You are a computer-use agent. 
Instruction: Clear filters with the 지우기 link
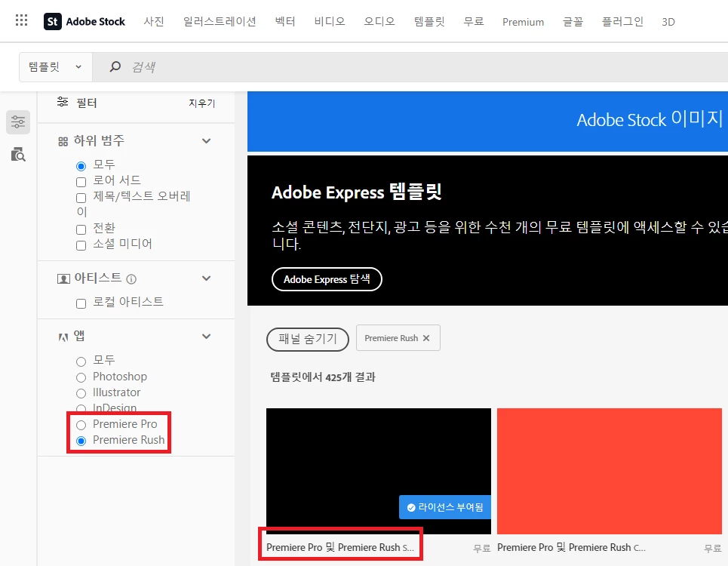[202, 103]
